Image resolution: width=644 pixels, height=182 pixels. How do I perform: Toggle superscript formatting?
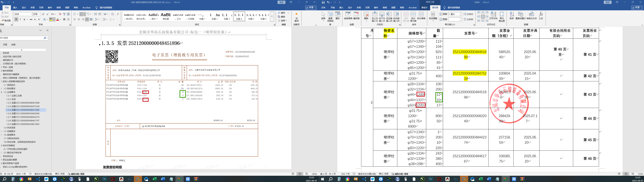pyautogui.click(x=39, y=19)
